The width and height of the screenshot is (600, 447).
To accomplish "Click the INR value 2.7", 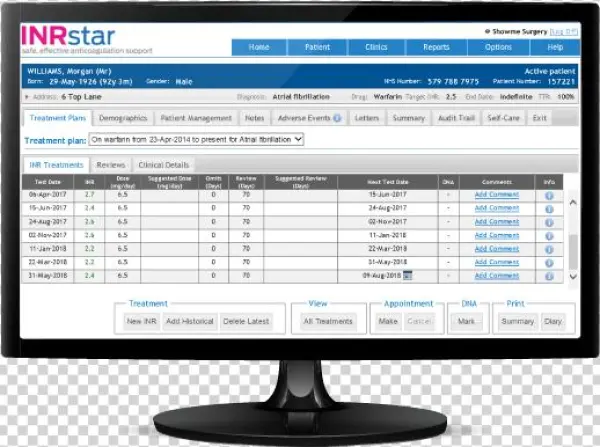I will click(x=89, y=194).
